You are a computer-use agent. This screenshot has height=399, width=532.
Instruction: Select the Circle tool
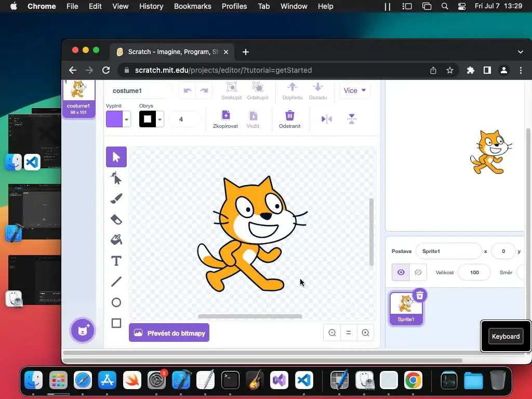pyautogui.click(x=116, y=302)
